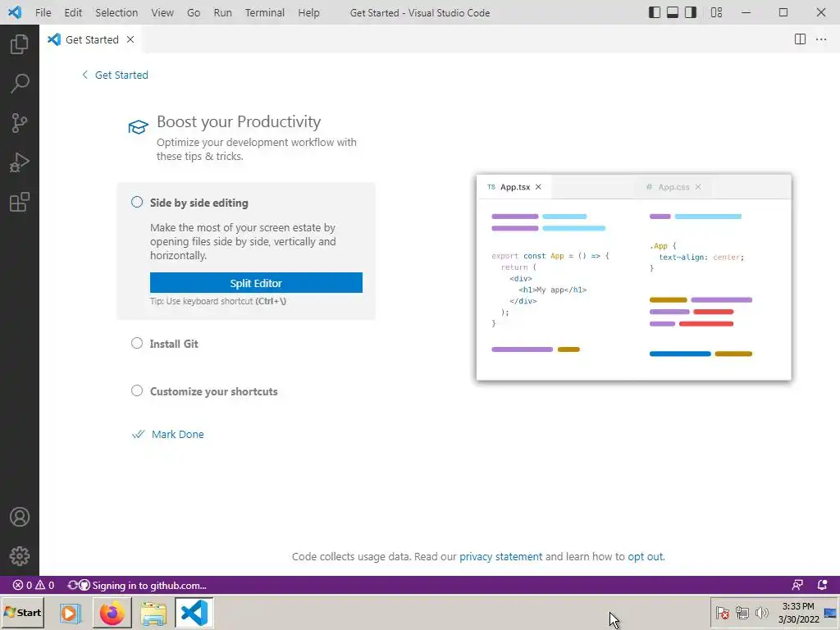The image size is (840, 630).
Task: Expand the Install Git step
Action: coord(174,344)
